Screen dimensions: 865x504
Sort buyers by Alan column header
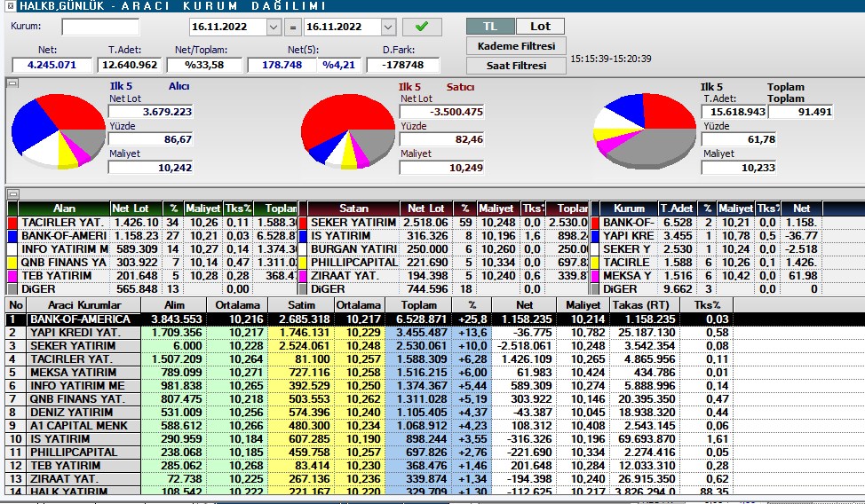pyautogui.click(x=64, y=209)
